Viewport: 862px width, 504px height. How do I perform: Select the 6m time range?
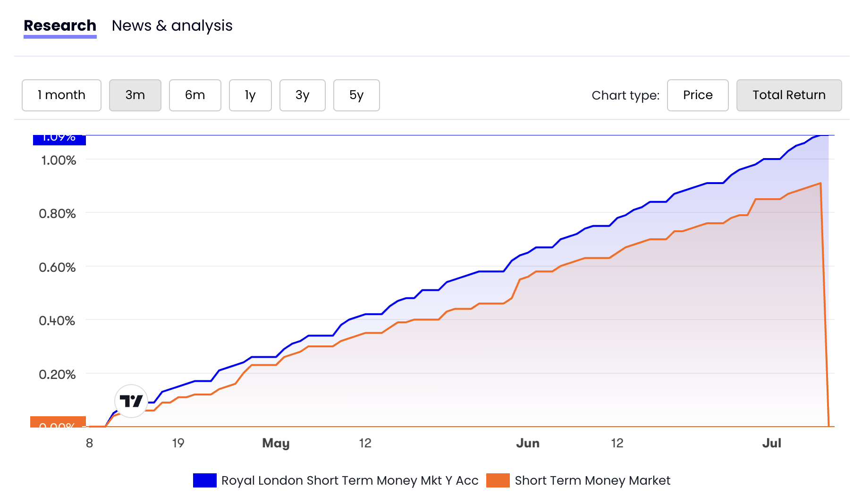pos(195,95)
